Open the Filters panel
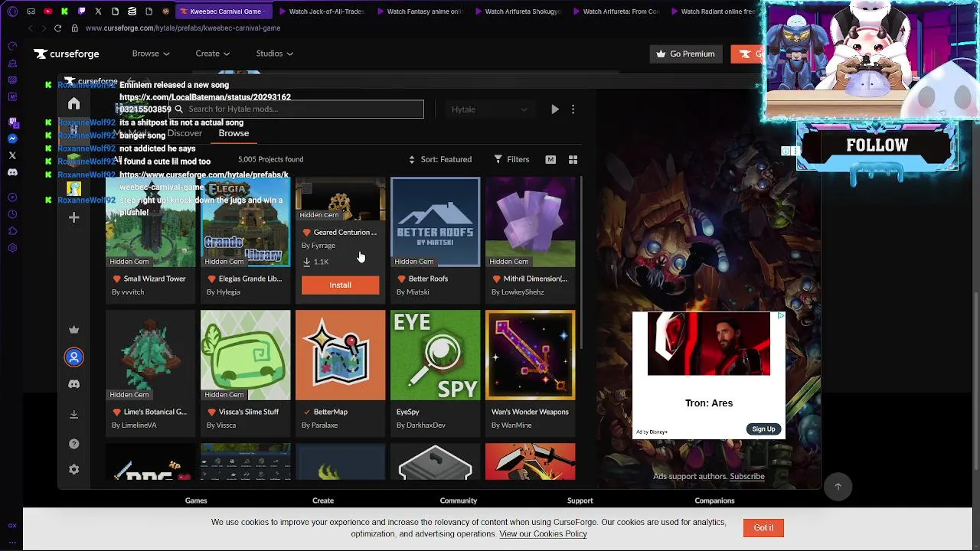 [x=511, y=159]
